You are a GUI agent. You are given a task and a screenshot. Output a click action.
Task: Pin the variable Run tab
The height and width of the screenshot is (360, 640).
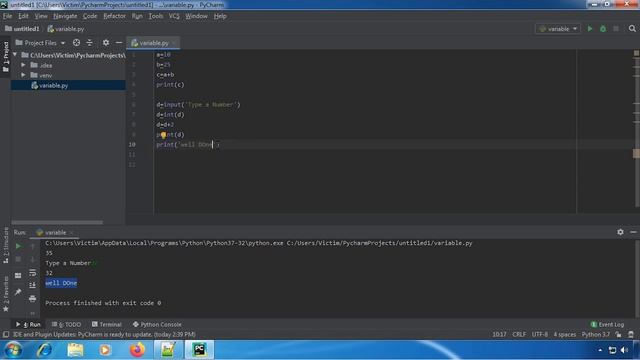pos(18,292)
